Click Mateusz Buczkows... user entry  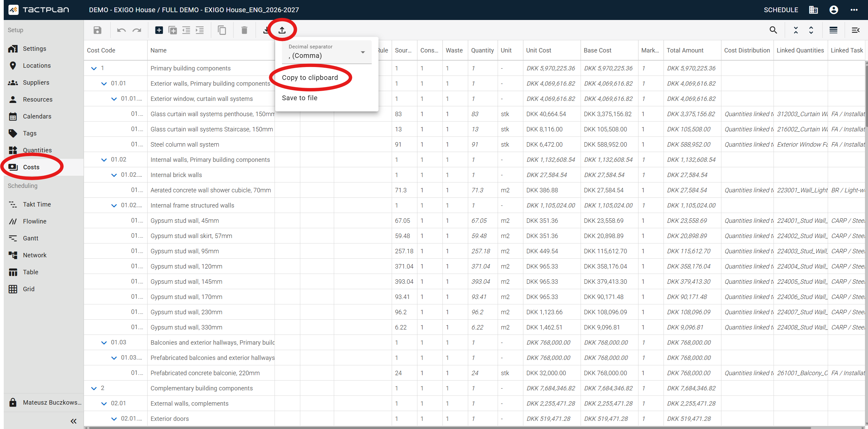coord(44,403)
